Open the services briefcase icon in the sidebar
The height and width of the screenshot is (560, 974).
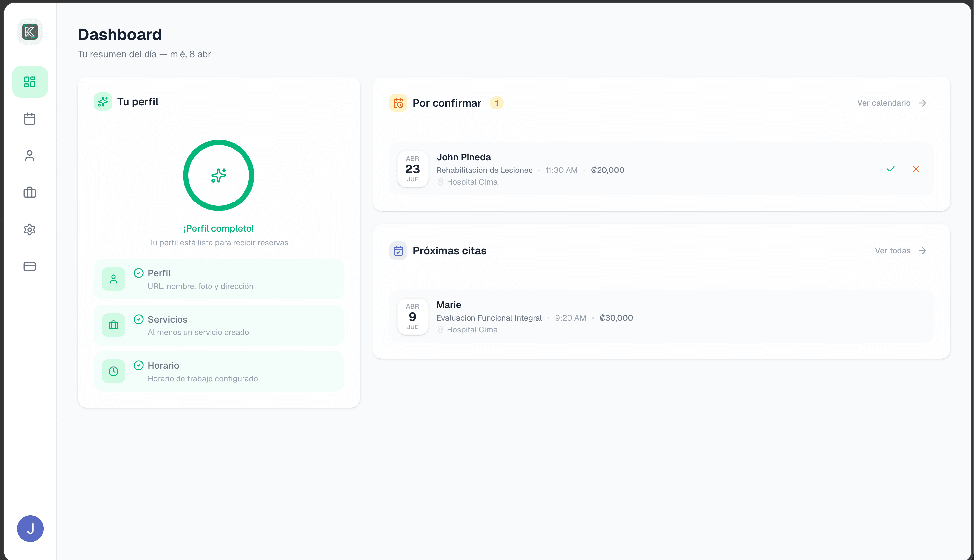[30, 193]
